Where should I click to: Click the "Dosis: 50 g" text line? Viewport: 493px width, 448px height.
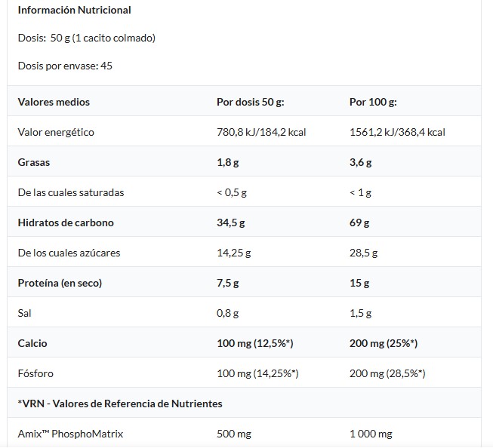click(87, 38)
